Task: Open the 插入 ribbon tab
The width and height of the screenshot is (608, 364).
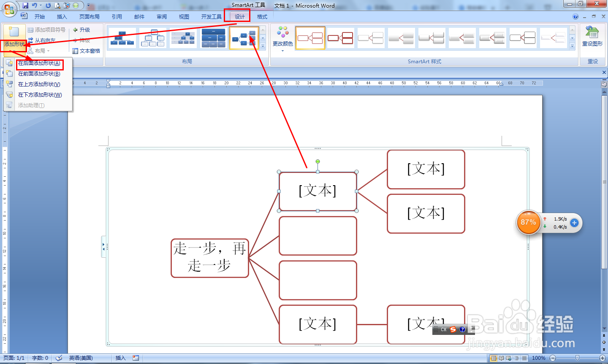Action: coord(62,17)
